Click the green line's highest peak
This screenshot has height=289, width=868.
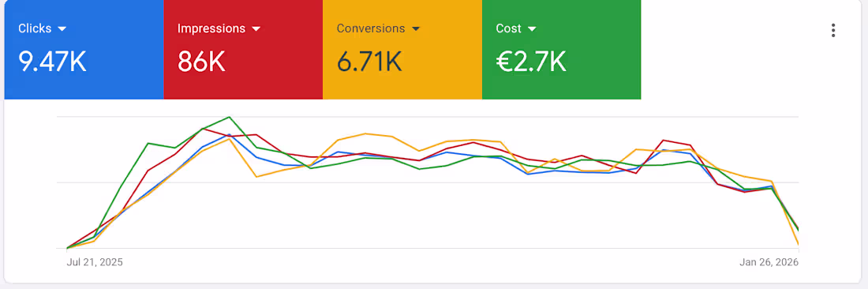(229, 118)
